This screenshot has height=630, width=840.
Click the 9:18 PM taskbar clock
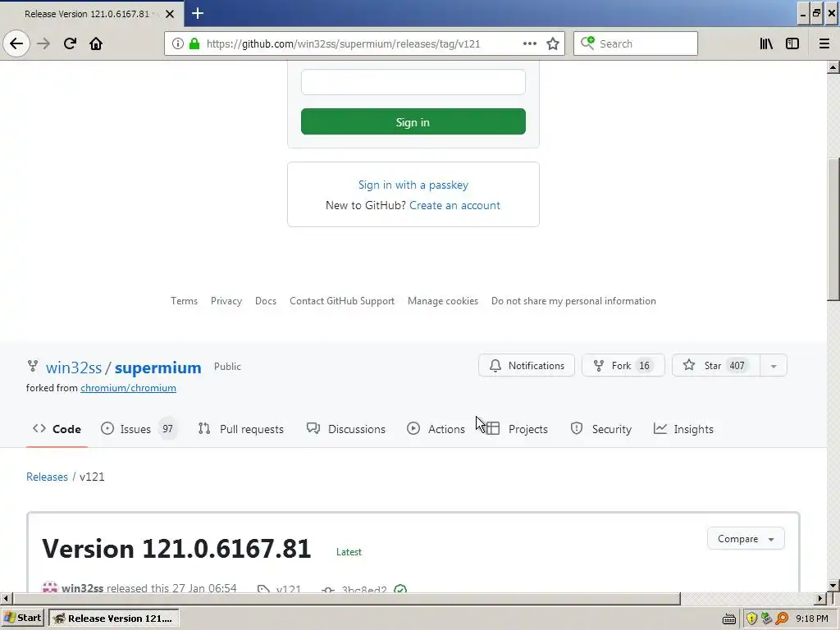coord(811,619)
